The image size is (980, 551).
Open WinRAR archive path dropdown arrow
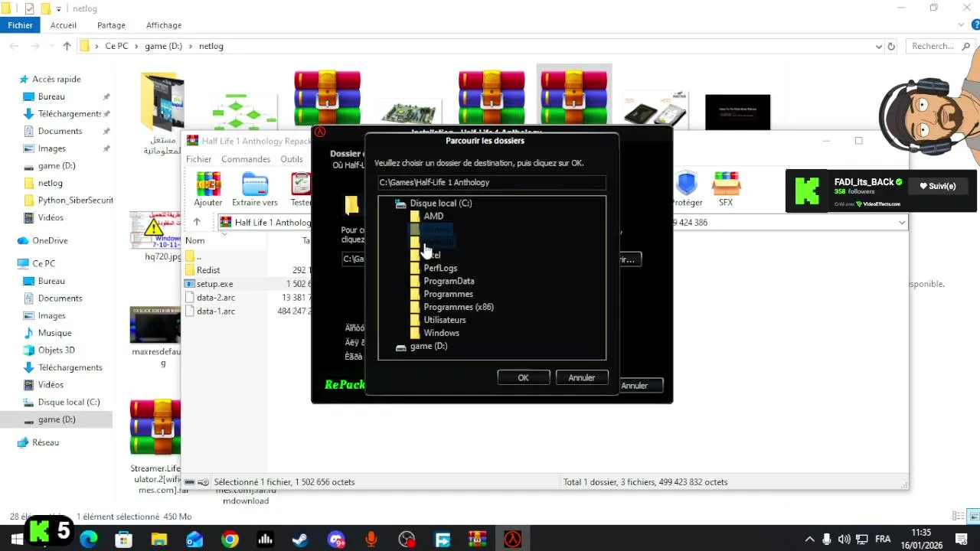tap(902, 223)
